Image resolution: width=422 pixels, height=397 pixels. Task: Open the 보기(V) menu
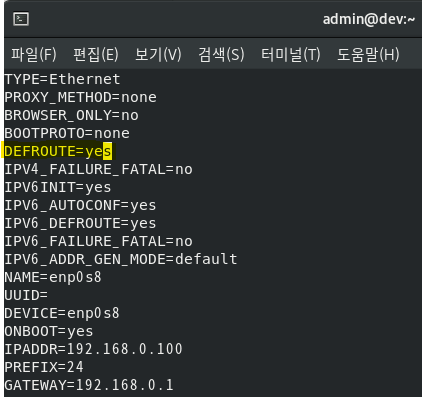[x=158, y=54]
